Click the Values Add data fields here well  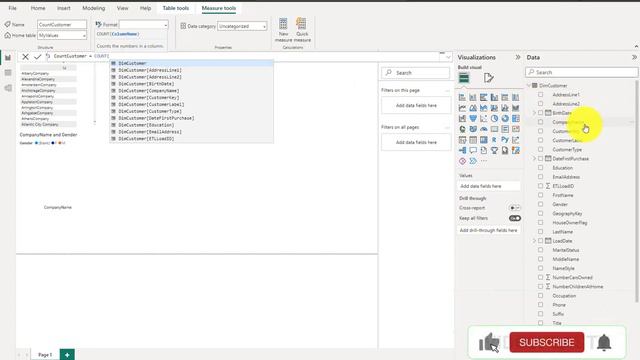489,186
